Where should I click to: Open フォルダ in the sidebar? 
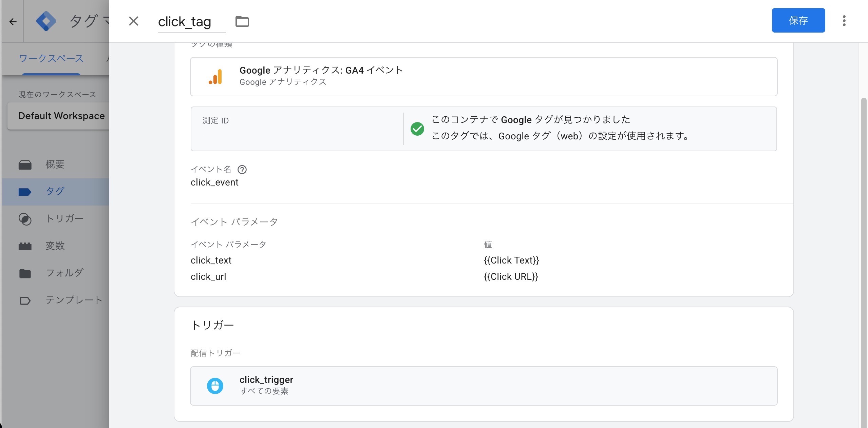tap(64, 273)
